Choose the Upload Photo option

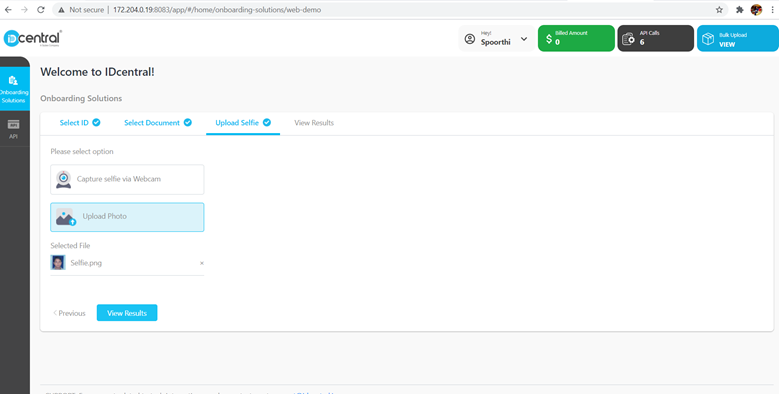point(127,217)
